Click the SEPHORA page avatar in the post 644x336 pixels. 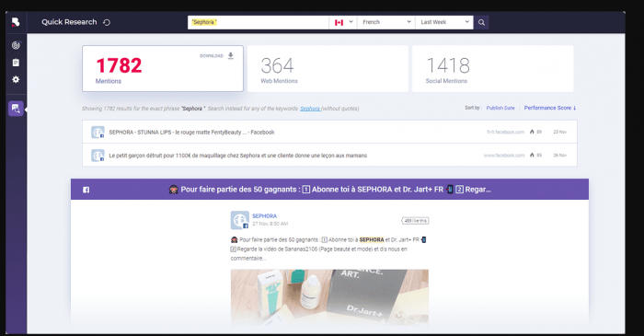(x=240, y=220)
